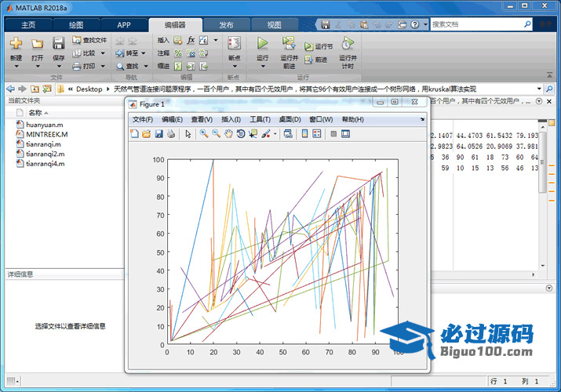Select MINTREEK.M in current folder

pos(46,134)
